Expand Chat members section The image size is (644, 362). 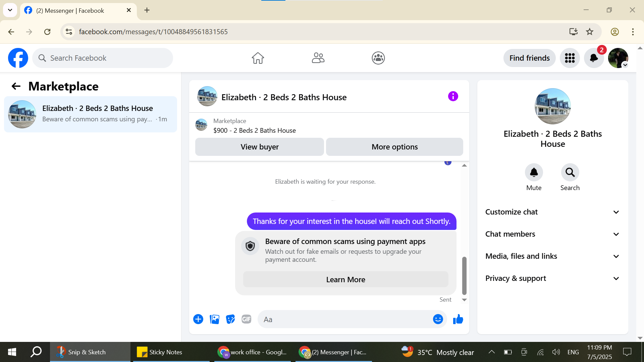tap(552, 234)
